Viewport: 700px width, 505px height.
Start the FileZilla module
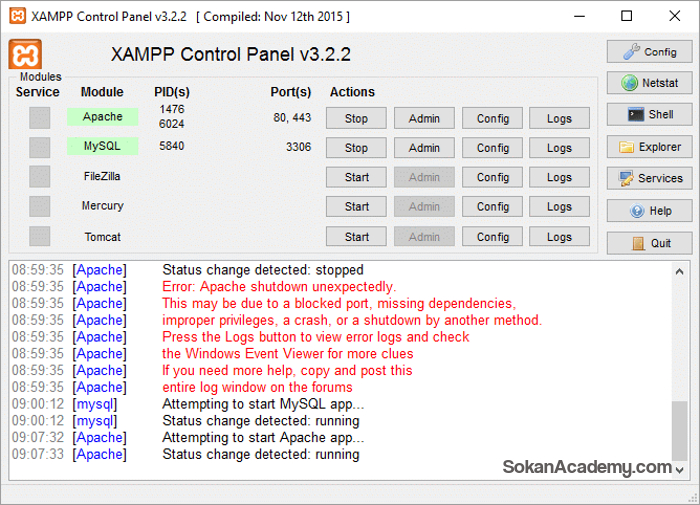[356, 177]
